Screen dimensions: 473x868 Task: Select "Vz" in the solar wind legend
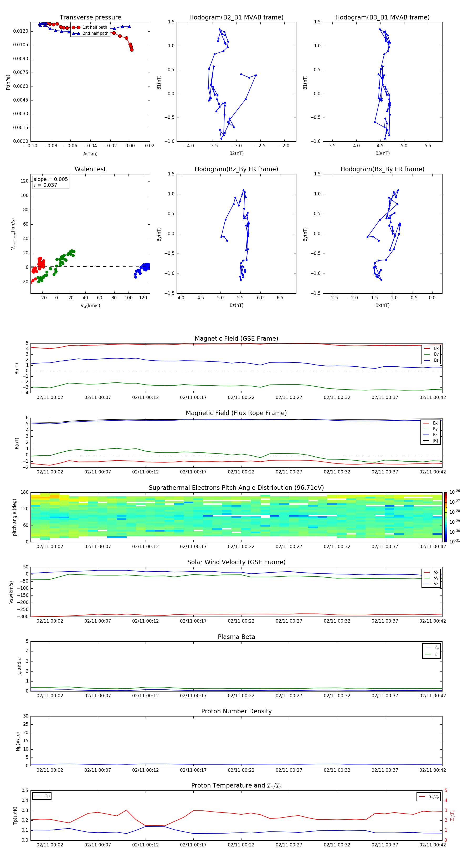pos(431,584)
